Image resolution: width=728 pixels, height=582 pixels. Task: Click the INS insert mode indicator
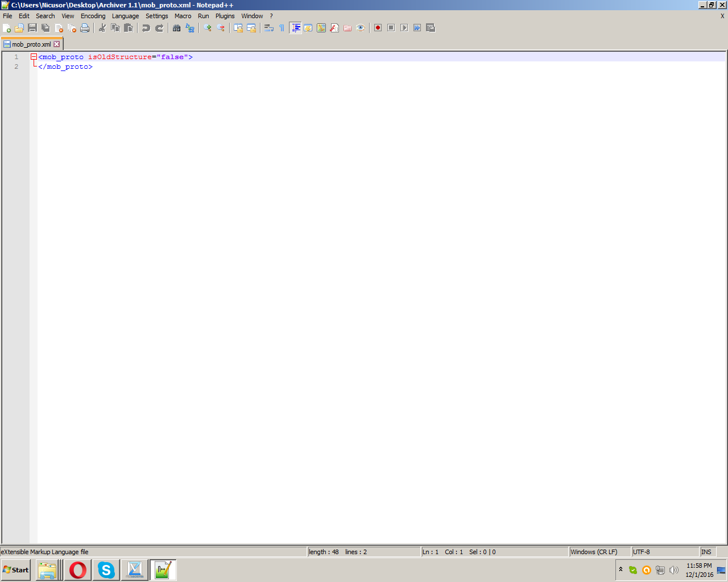click(x=708, y=552)
